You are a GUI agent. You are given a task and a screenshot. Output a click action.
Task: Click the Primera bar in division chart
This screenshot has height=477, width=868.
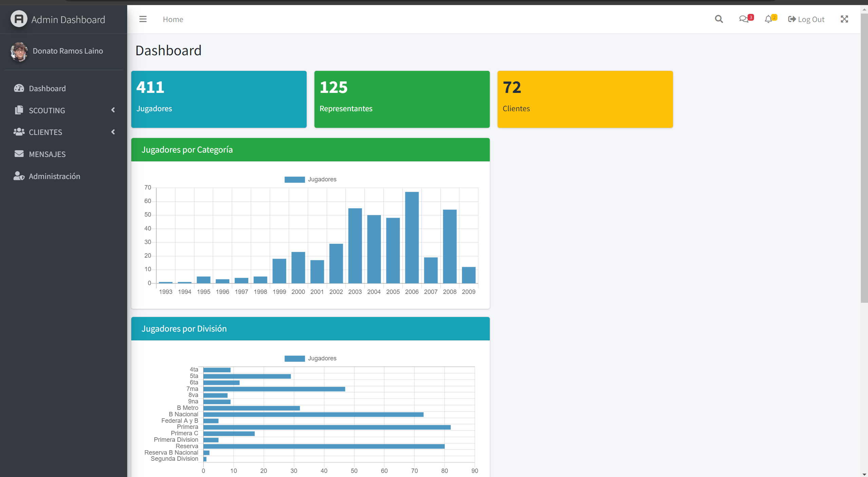[x=327, y=427]
